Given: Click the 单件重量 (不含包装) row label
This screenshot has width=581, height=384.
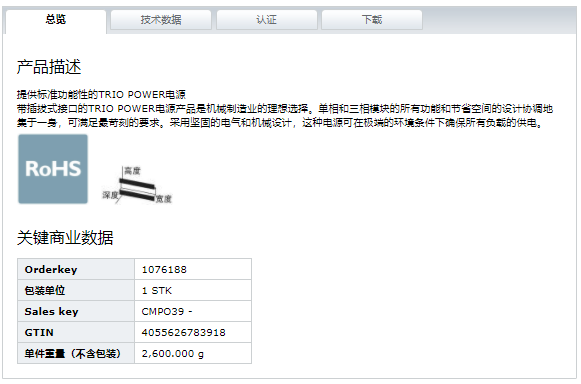Looking at the screenshot, I should coord(73,354).
